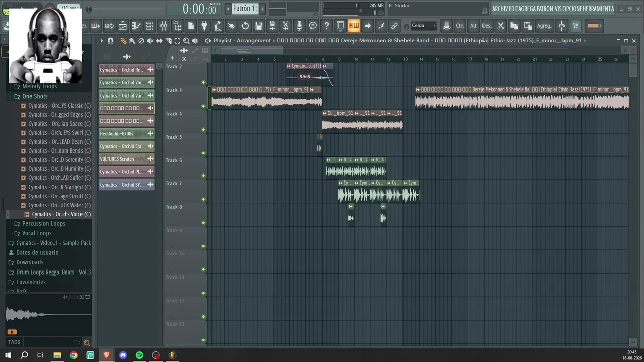This screenshot has height=362, width=644.
Task: Click the copy icon in top toolbar
Action: pyautogui.click(x=514, y=26)
